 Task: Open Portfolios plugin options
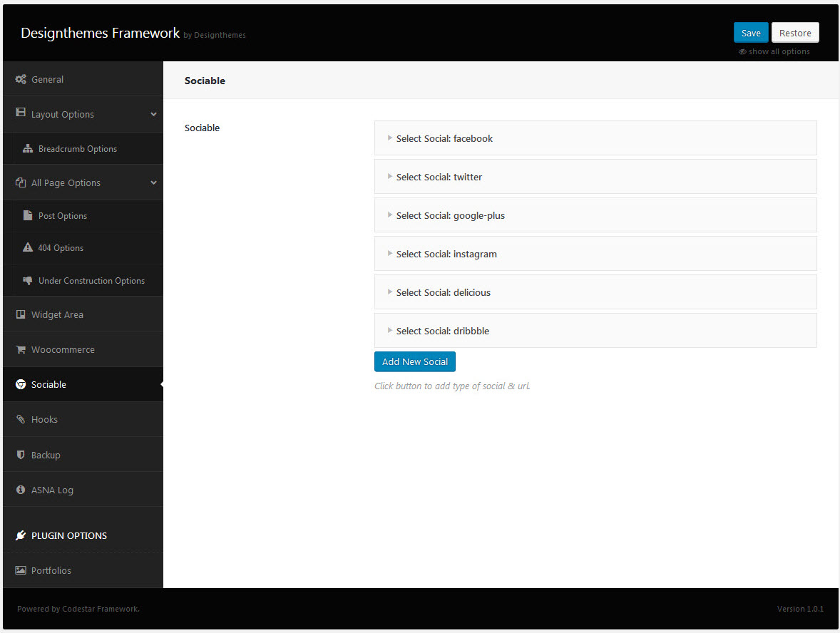click(83, 570)
